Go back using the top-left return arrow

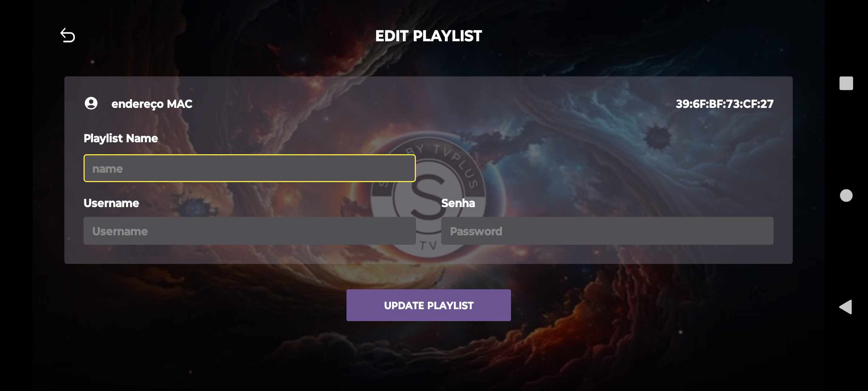(x=68, y=35)
